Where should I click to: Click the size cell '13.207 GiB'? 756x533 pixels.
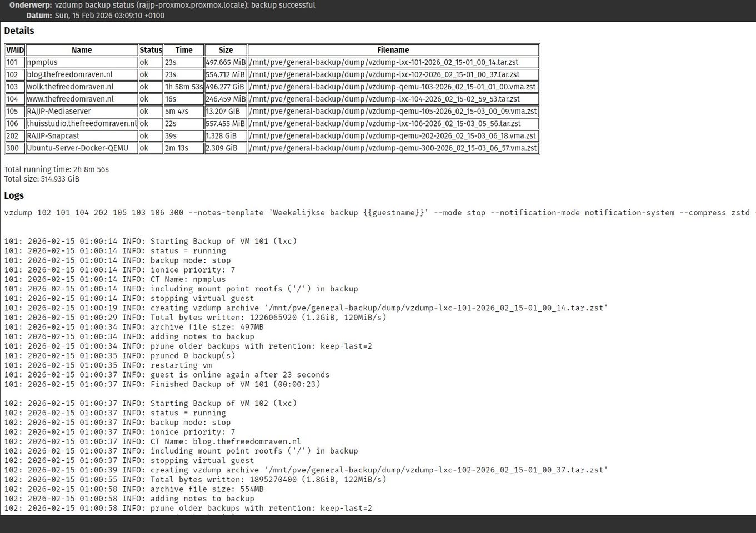point(226,111)
